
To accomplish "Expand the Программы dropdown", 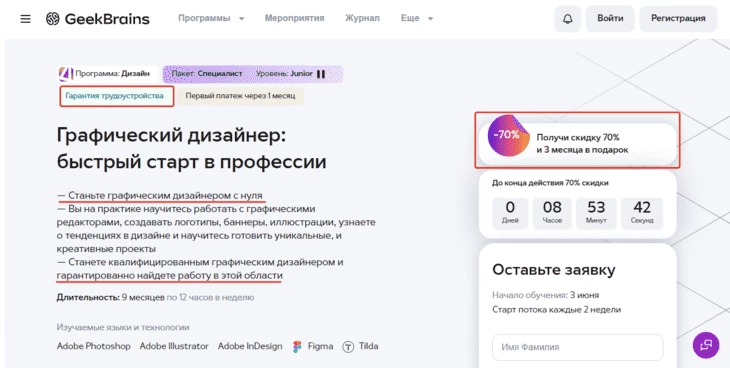I will point(211,19).
